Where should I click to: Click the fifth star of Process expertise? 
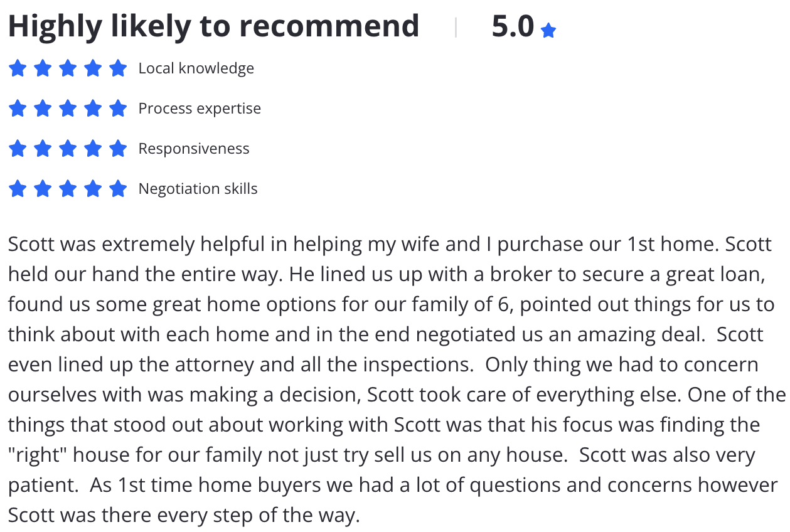118,108
